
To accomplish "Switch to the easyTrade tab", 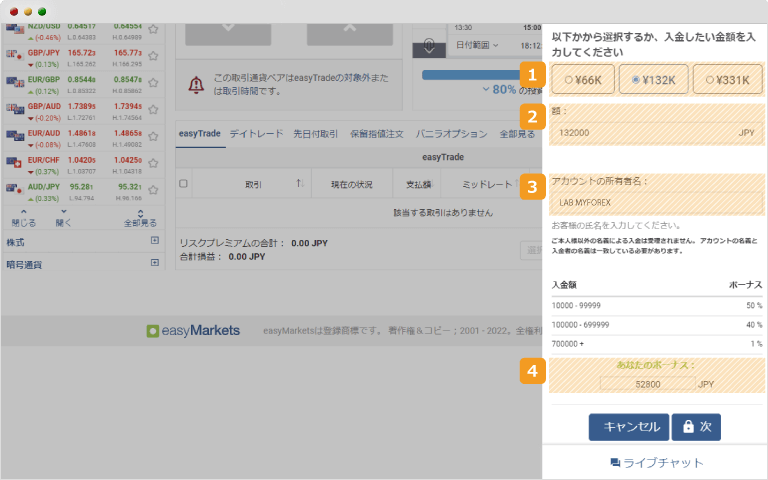I will [x=200, y=133].
